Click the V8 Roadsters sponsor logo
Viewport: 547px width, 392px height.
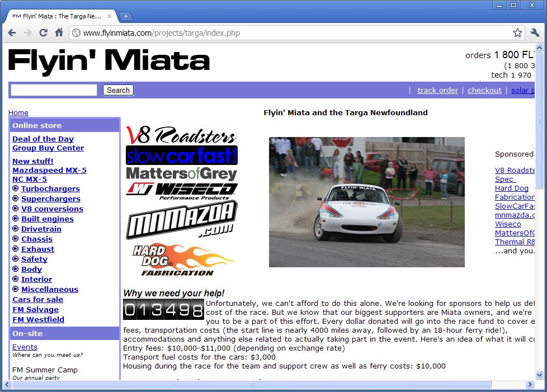pyautogui.click(x=181, y=135)
